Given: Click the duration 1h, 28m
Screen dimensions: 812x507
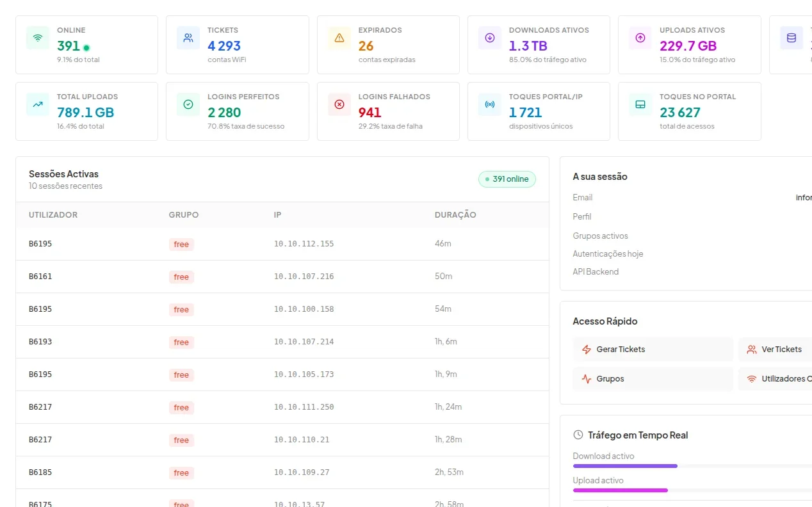Looking at the screenshot, I should [x=448, y=440].
